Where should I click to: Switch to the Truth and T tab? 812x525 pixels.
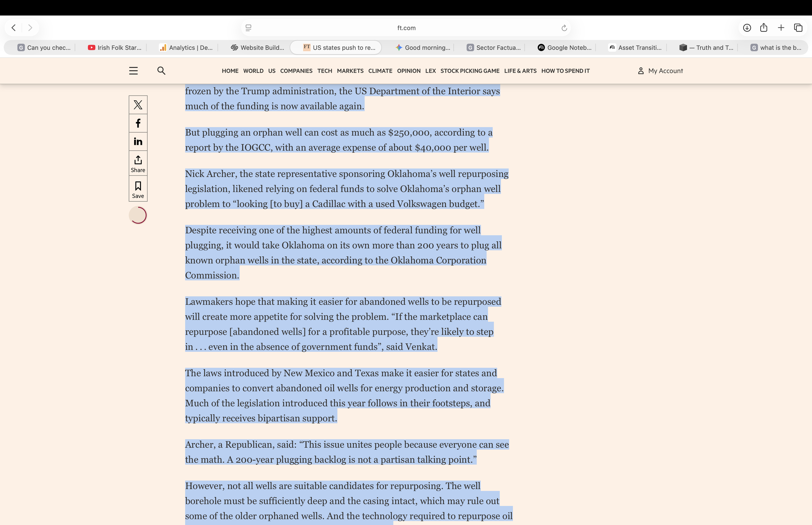pos(706,48)
